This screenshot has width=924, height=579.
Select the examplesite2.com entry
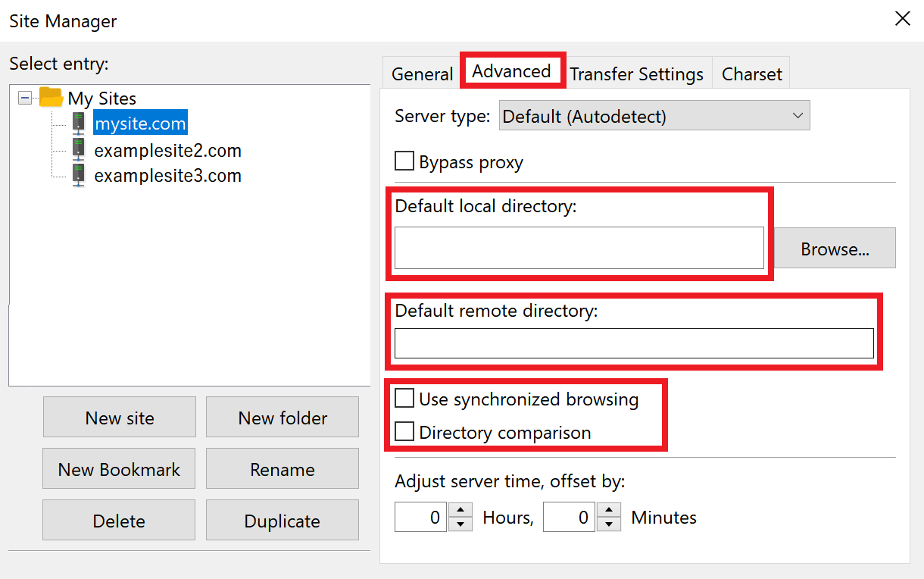tap(167, 150)
